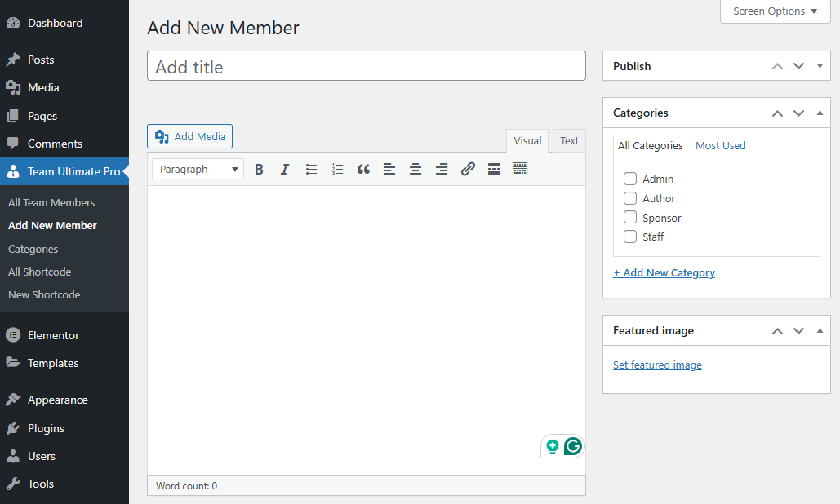Click the Add title input field
This screenshot has height=504, width=840.
366,67
